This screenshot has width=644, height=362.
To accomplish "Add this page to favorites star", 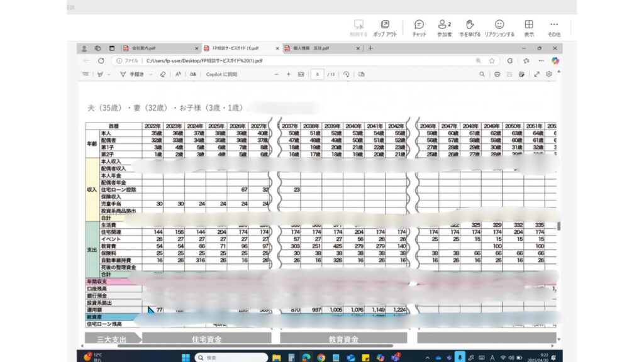I will click(492, 61).
